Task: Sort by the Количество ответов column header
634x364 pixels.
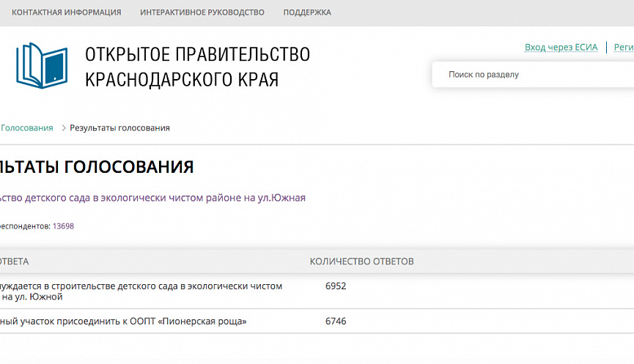Action: [361, 261]
